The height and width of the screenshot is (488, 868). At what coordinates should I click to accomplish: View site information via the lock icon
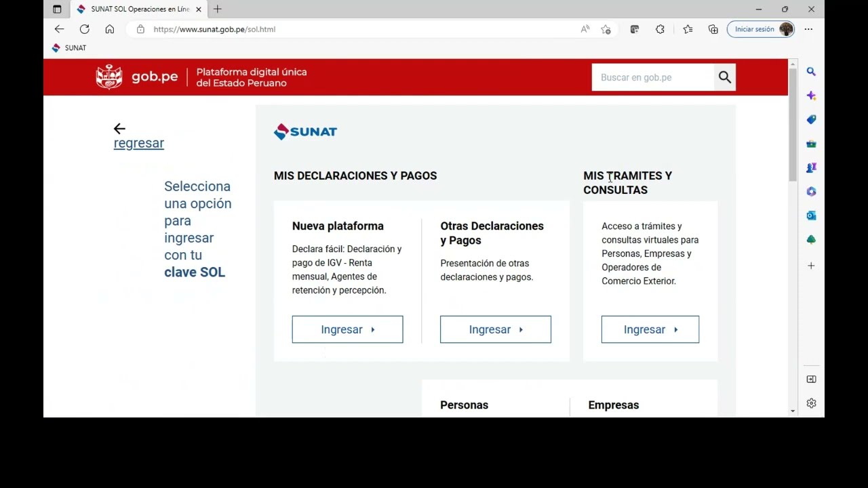tap(140, 29)
